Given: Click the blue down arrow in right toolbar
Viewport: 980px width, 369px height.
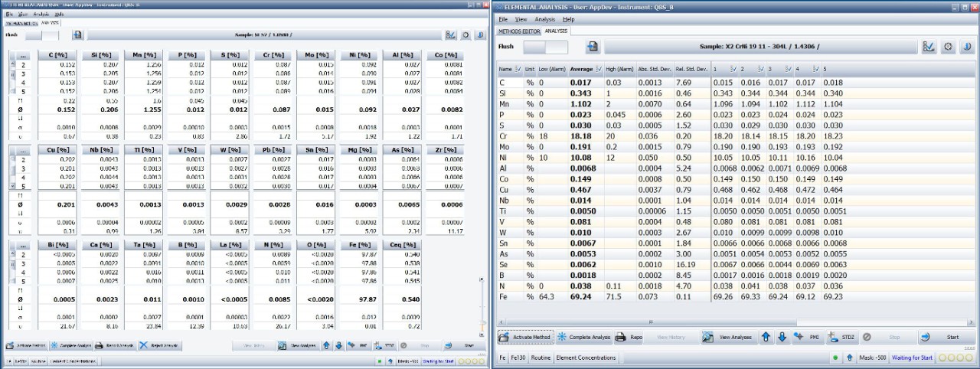Looking at the screenshot, I should 782,337.
